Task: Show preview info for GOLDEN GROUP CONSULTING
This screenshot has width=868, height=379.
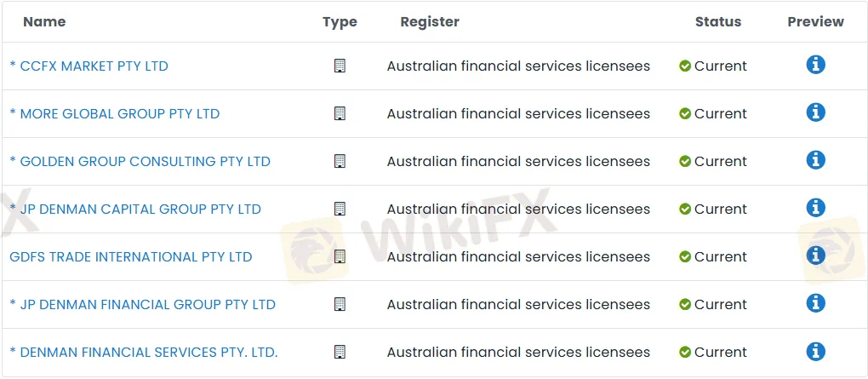Action: pyautogui.click(x=815, y=160)
